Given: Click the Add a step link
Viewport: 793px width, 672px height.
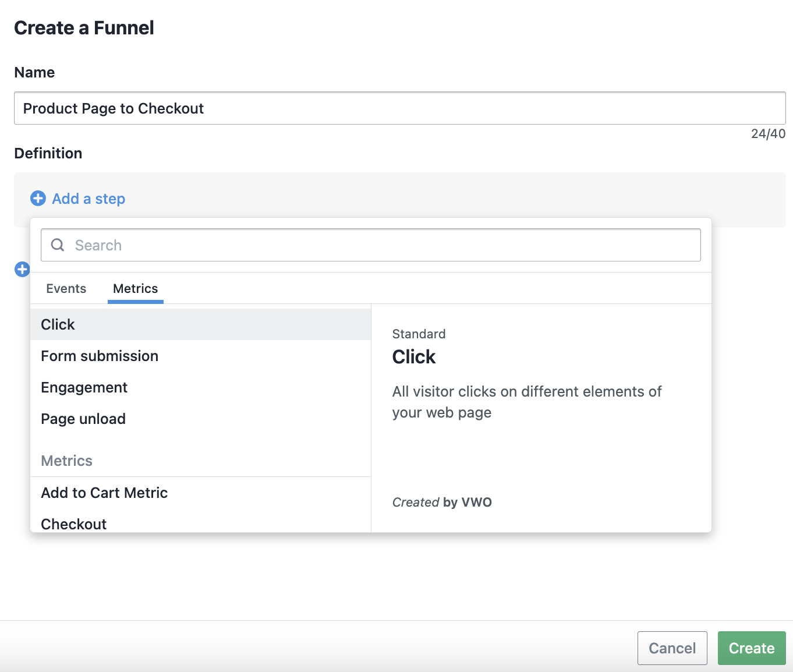Looking at the screenshot, I should coord(88,199).
